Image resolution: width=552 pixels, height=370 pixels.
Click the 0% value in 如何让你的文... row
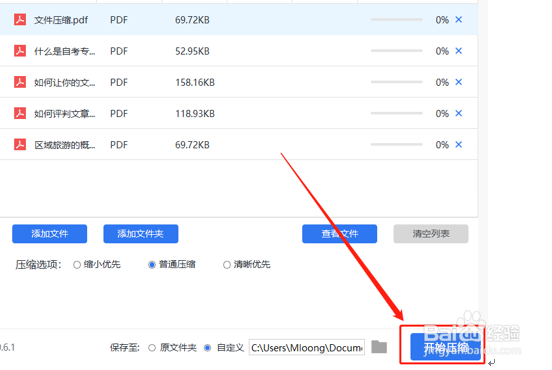pos(442,82)
